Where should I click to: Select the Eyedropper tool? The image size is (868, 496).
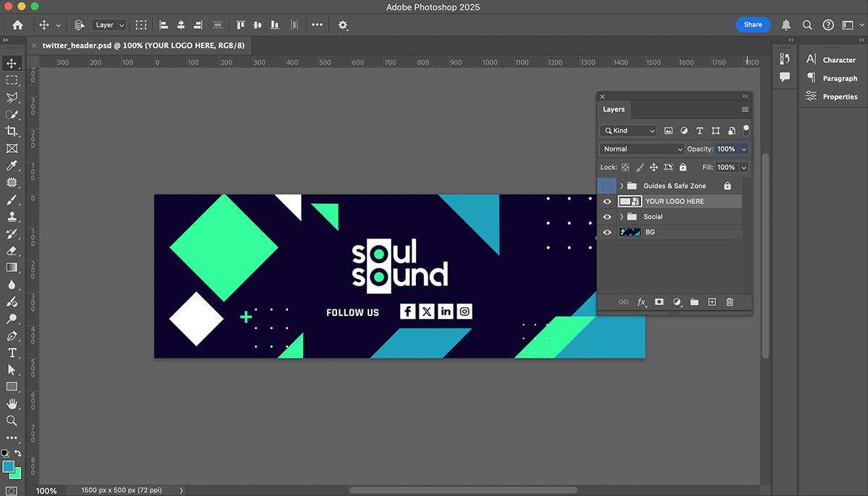point(12,166)
